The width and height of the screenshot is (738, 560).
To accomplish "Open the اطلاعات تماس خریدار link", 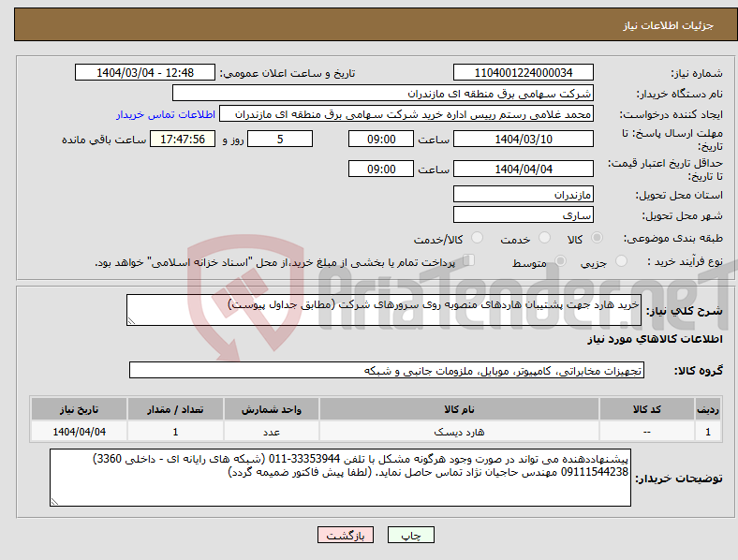I will [x=166, y=114].
